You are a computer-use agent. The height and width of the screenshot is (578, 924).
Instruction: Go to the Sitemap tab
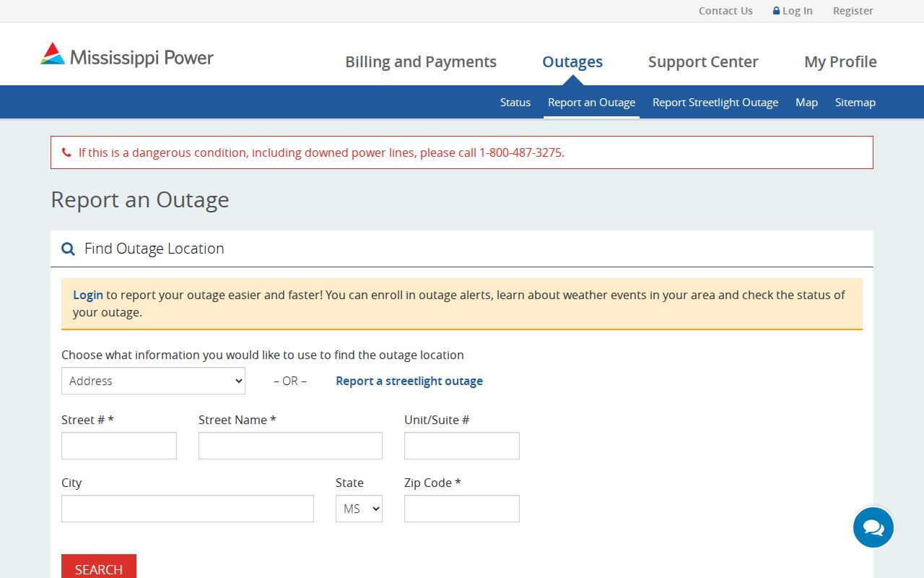[x=855, y=103]
